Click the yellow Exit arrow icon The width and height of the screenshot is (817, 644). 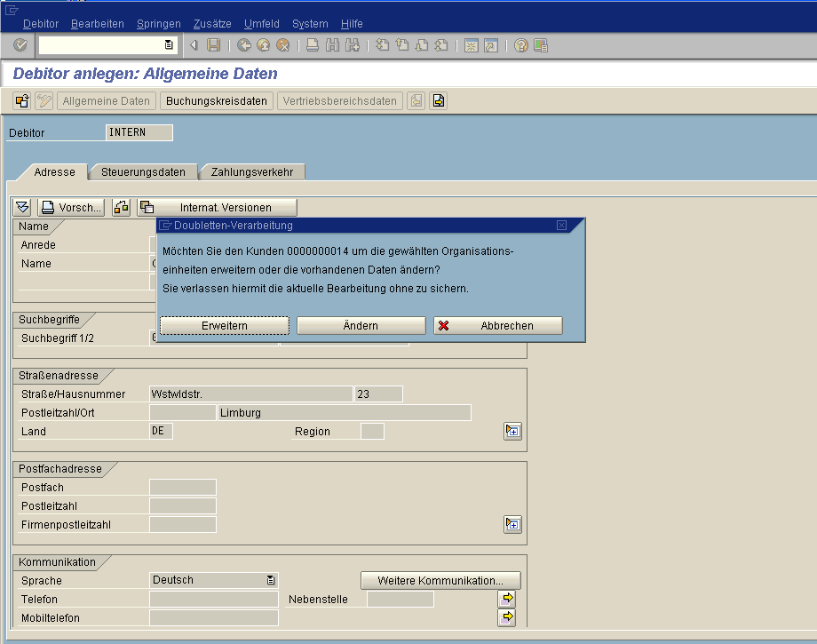click(264, 45)
